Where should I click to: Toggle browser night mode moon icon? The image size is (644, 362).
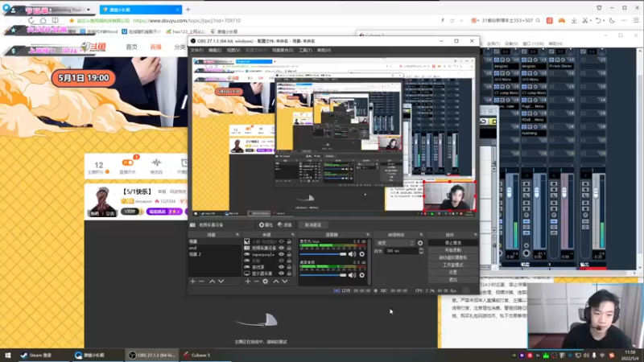(x=612, y=21)
